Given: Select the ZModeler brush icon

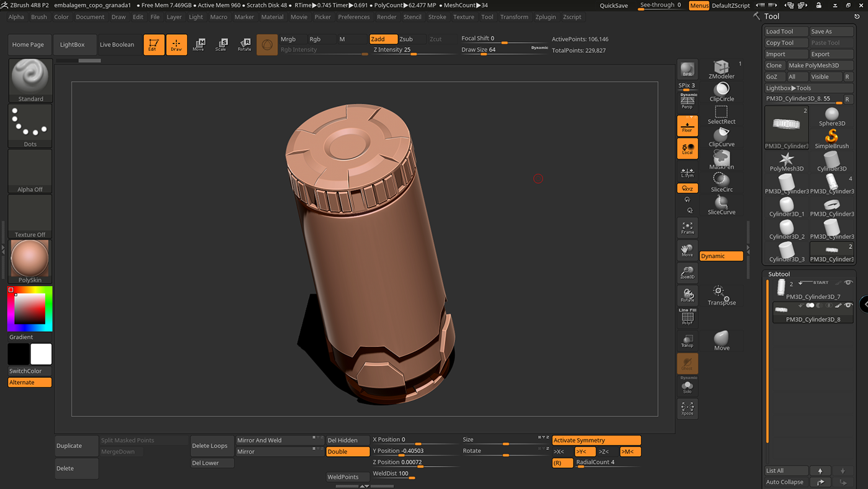Looking at the screenshot, I should [x=721, y=68].
